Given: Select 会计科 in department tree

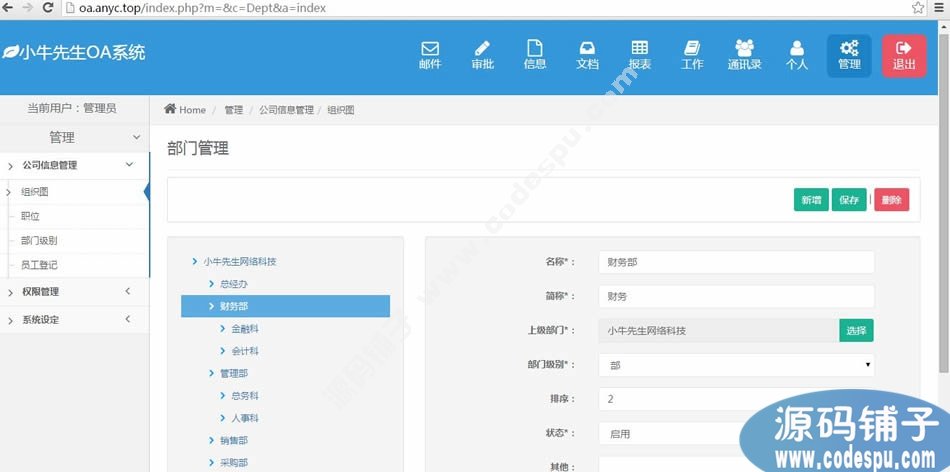Looking at the screenshot, I should tap(245, 351).
